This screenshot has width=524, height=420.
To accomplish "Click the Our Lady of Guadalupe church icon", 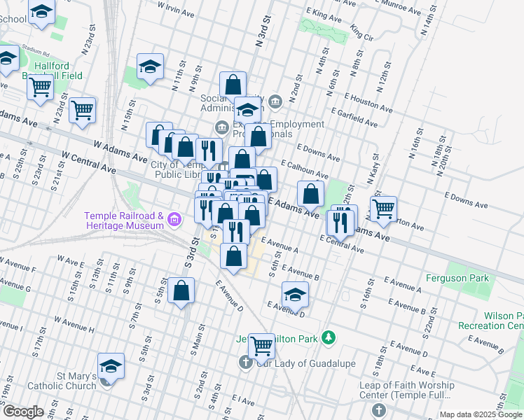I will click(245, 363).
